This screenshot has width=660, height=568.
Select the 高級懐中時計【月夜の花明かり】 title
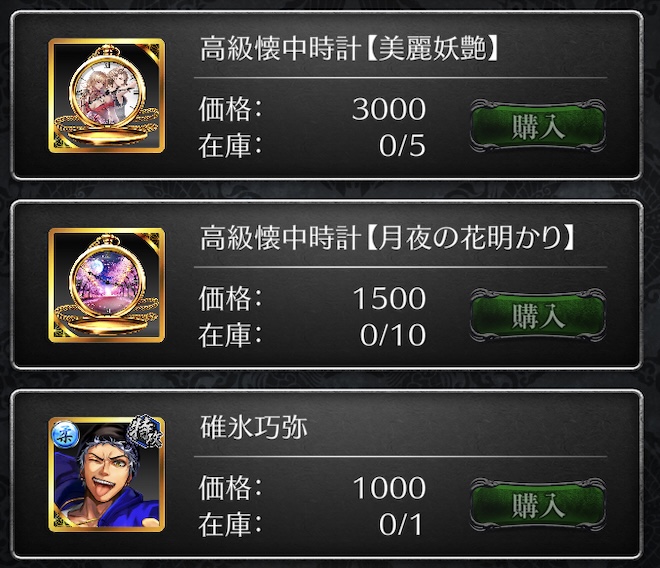[x=387, y=238]
